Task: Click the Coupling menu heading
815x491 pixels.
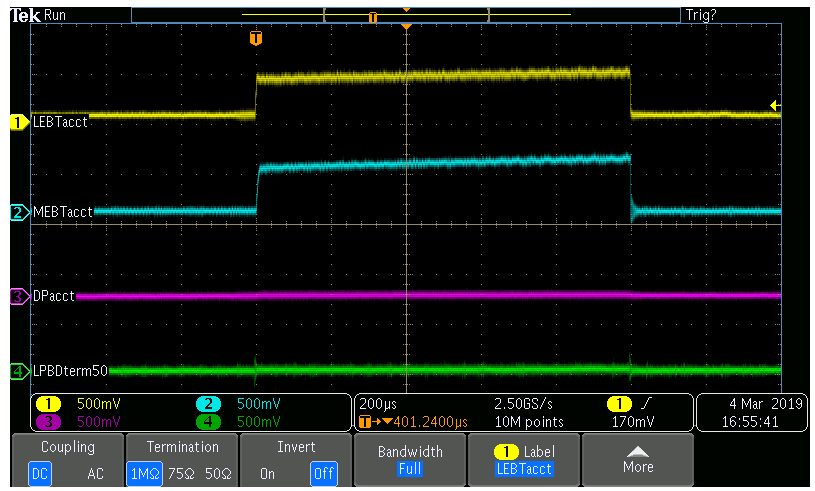Action: coord(68,447)
